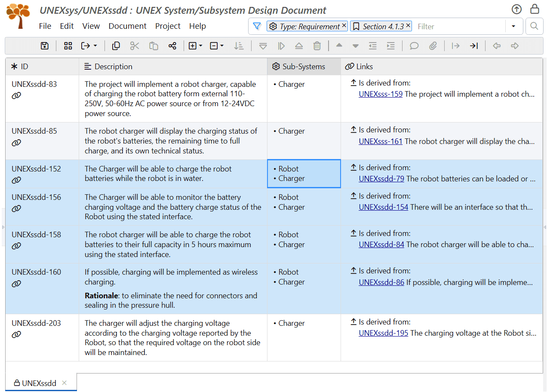Remove the Type: Requirement filter chip

tap(343, 26)
